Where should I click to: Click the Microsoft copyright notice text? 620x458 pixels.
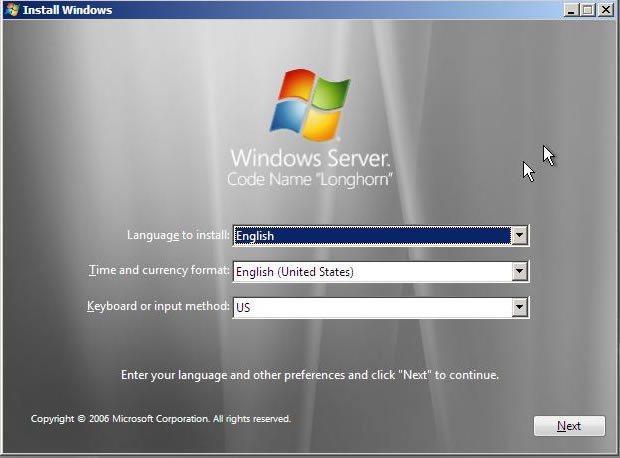tap(161, 419)
